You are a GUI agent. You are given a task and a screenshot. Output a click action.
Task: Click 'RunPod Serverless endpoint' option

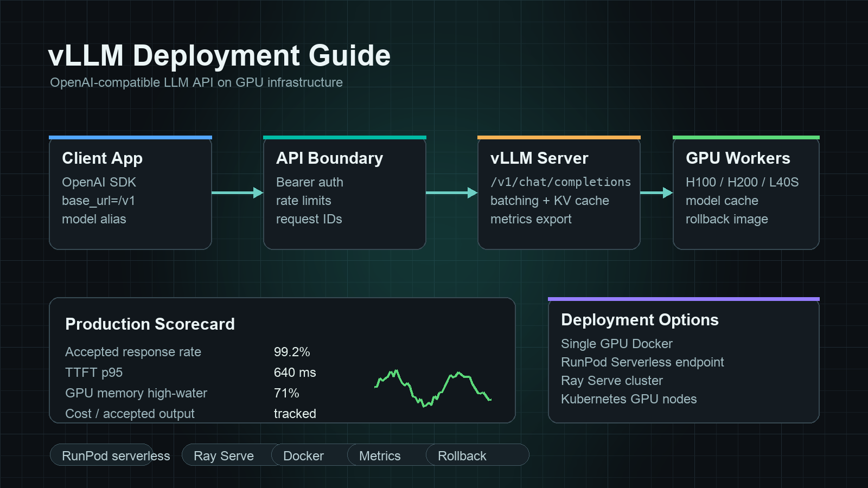click(642, 362)
